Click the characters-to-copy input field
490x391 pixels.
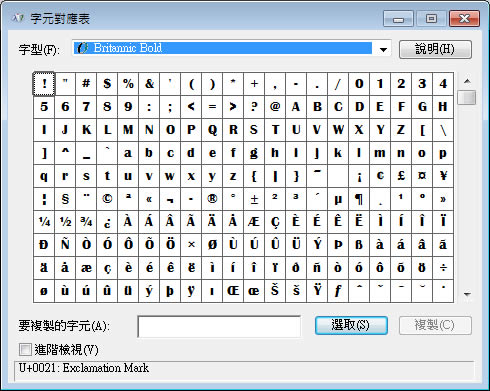point(219,326)
